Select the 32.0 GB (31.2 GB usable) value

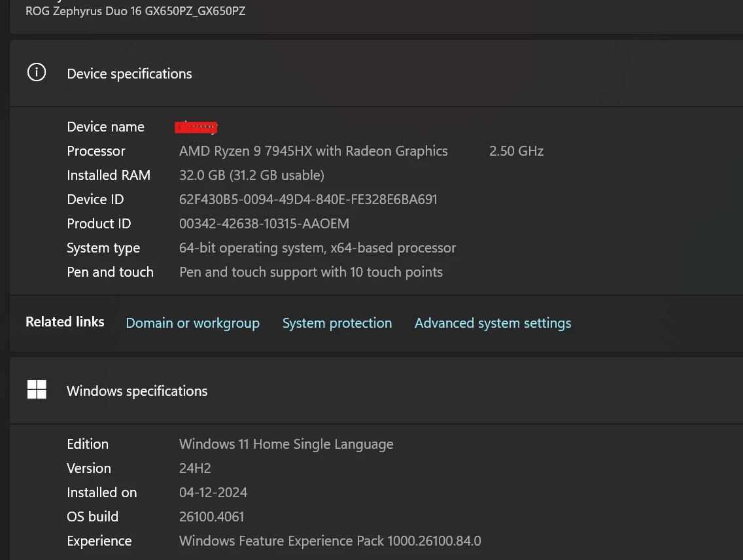(252, 175)
